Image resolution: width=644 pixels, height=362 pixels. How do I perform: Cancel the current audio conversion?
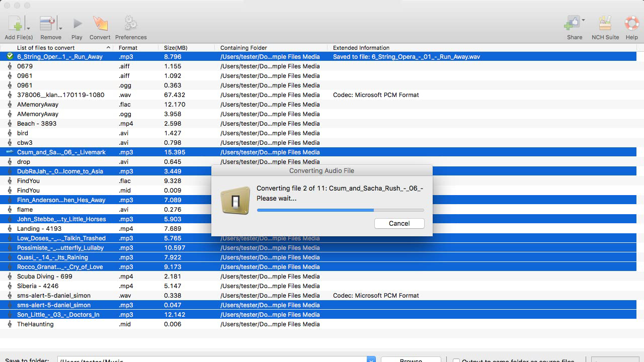pyautogui.click(x=399, y=223)
